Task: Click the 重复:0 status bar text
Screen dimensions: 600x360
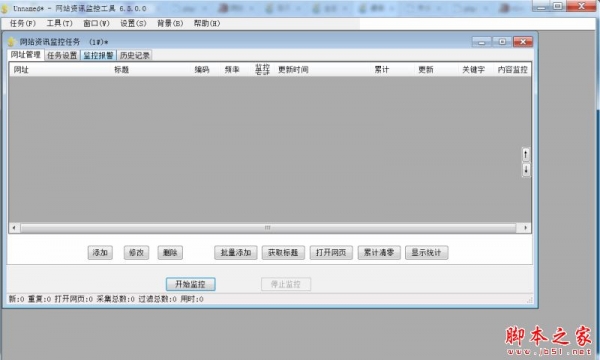Action: click(x=39, y=299)
